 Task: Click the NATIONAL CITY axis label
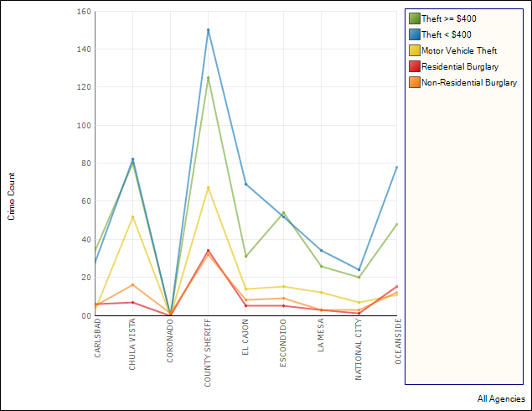click(x=359, y=350)
